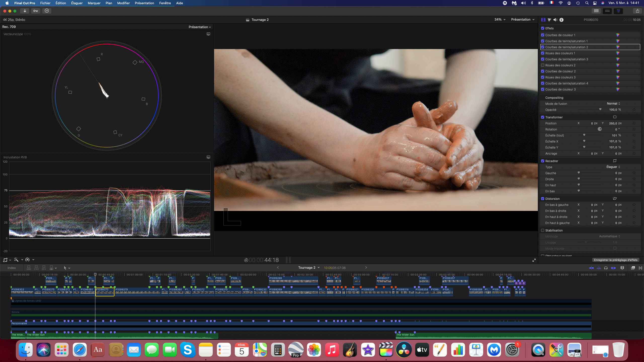The width and height of the screenshot is (644, 362).
Task: Toggle the browser panel grid icon
Action: tap(596, 11)
